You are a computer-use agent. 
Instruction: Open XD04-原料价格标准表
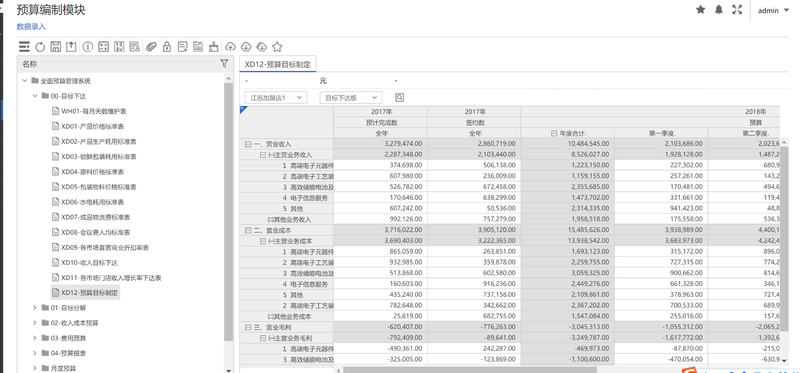click(92, 171)
